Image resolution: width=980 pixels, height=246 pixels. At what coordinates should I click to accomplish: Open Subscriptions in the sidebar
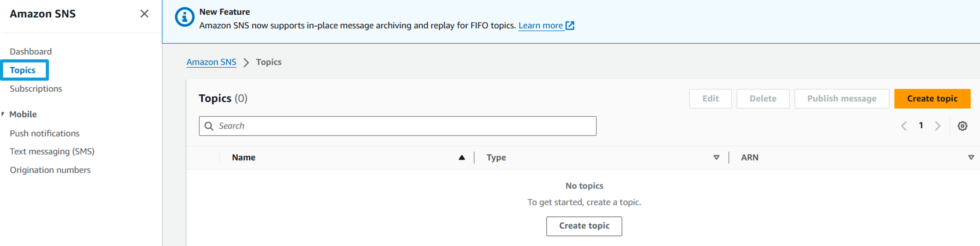tap(36, 89)
